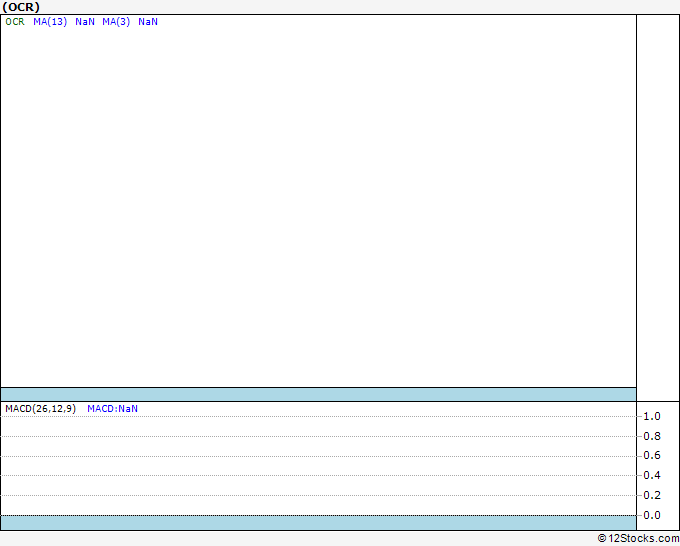Image resolution: width=680 pixels, height=546 pixels.
Task: Click the light blue band under main chart
Action: 318,394
